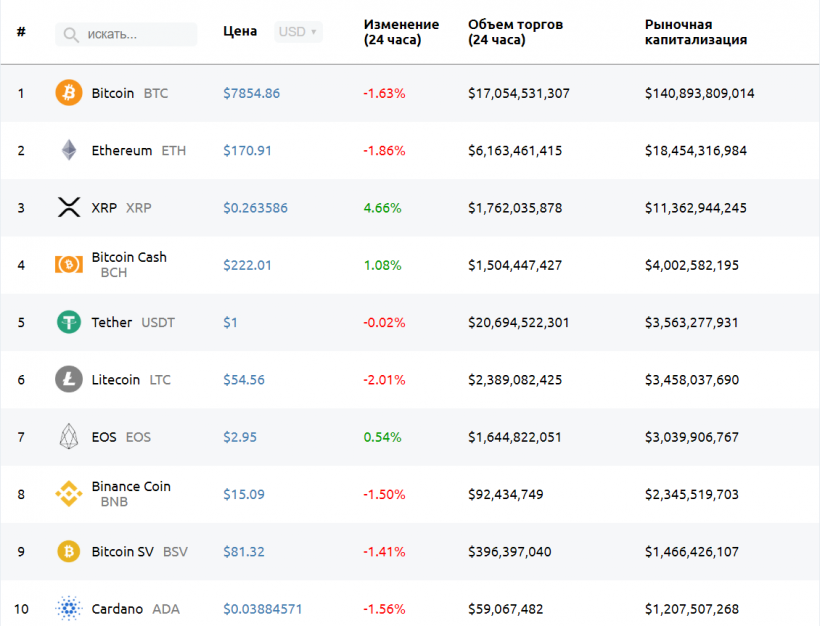The height and width of the screenshot is (626, 820).
Task: Click the Bitcoin BTC coin icon
Action: [x=68, y=92]
